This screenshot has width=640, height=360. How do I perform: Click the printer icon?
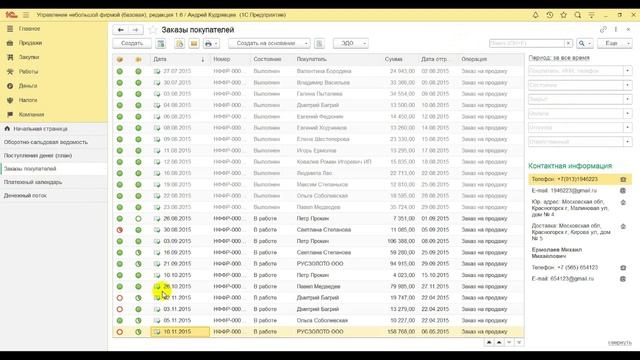tap(208, 43)
